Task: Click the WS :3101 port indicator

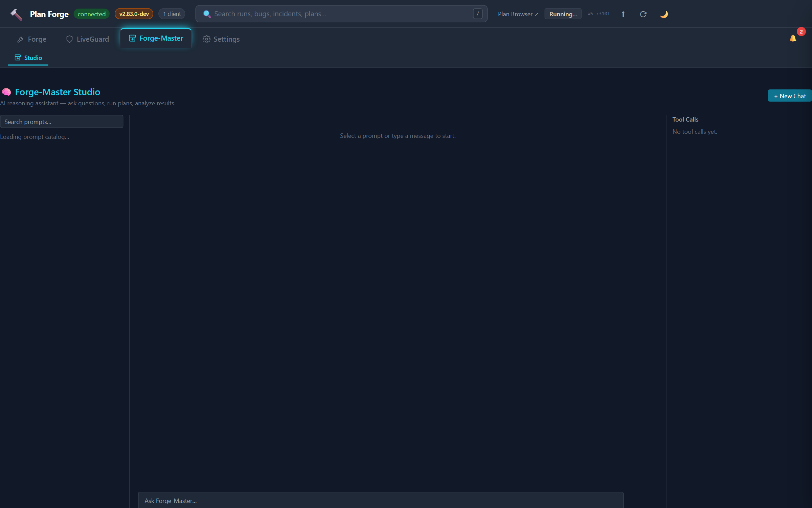Action: pos(599,14)
